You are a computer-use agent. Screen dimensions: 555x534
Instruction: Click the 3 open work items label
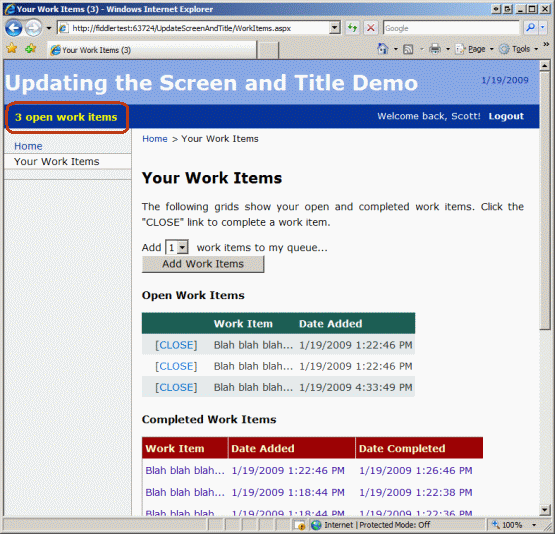[x=66, y=117]
